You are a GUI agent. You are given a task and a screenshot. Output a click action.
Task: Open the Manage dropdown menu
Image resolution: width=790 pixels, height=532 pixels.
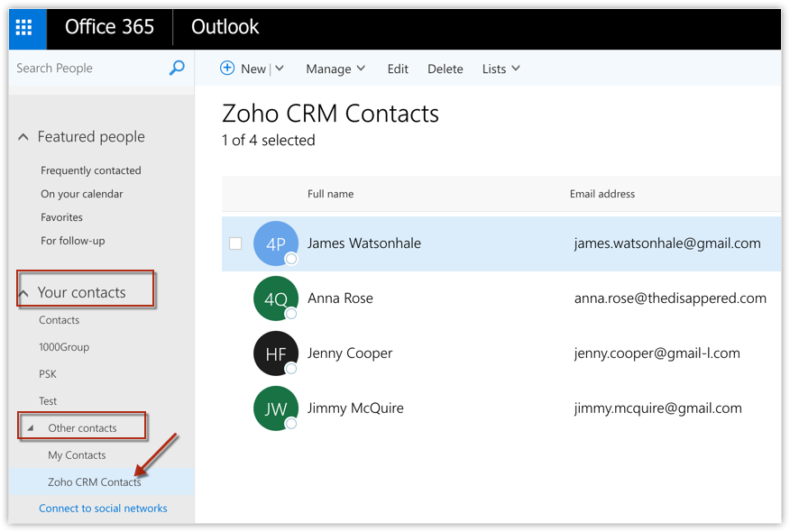[335, 69]
